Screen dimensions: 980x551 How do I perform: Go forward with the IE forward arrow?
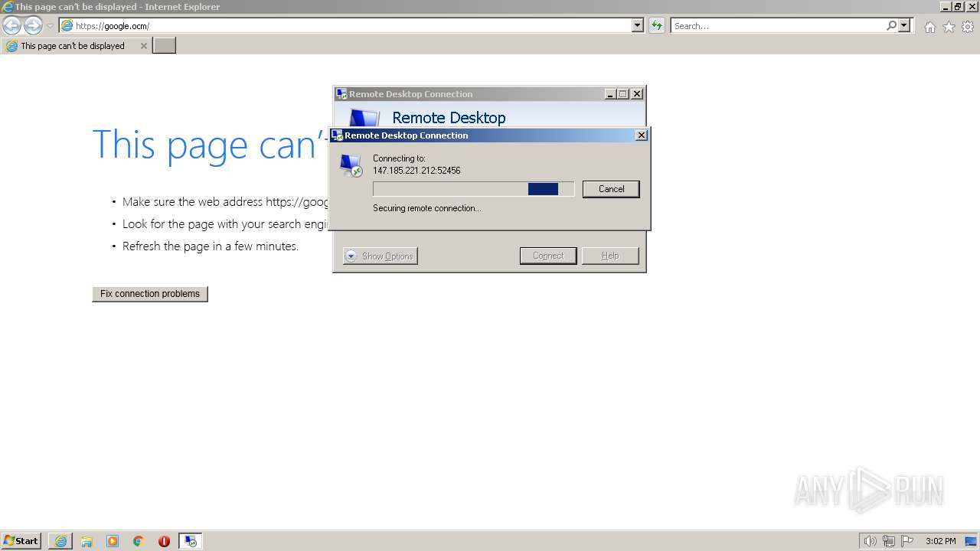pos(33,26)
